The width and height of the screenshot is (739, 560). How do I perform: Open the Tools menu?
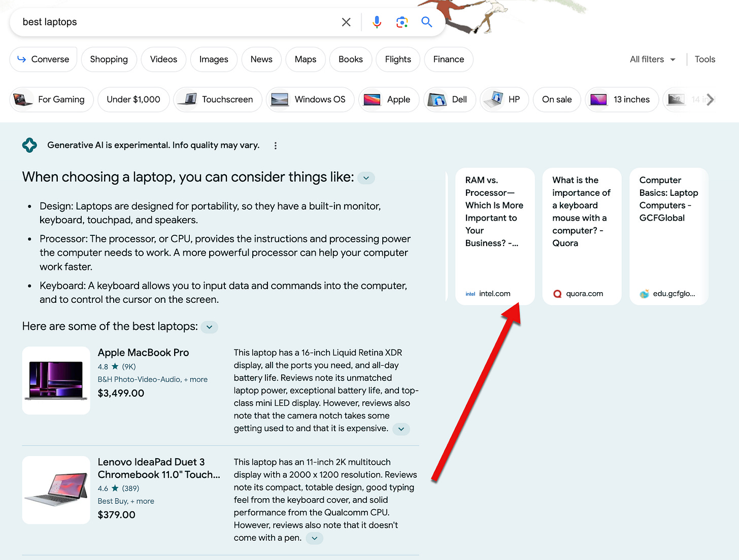[x=704, y=59]
